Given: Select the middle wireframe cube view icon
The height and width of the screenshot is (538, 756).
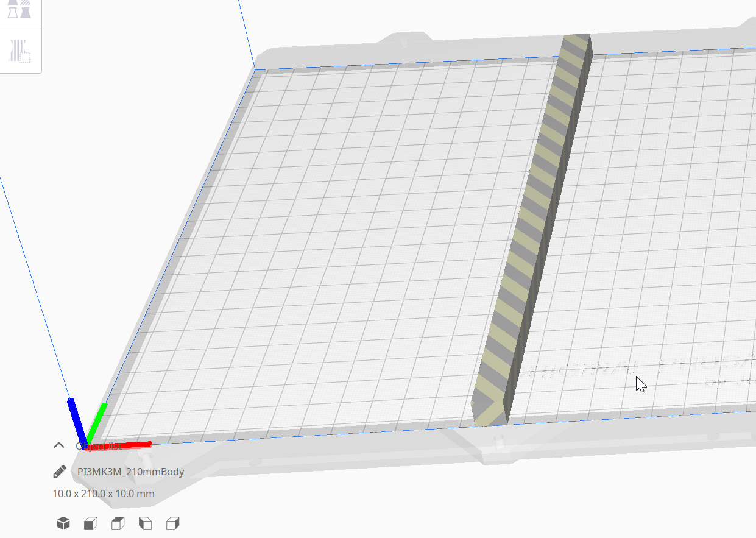Looking at the screenshot, I should point(118,522).
